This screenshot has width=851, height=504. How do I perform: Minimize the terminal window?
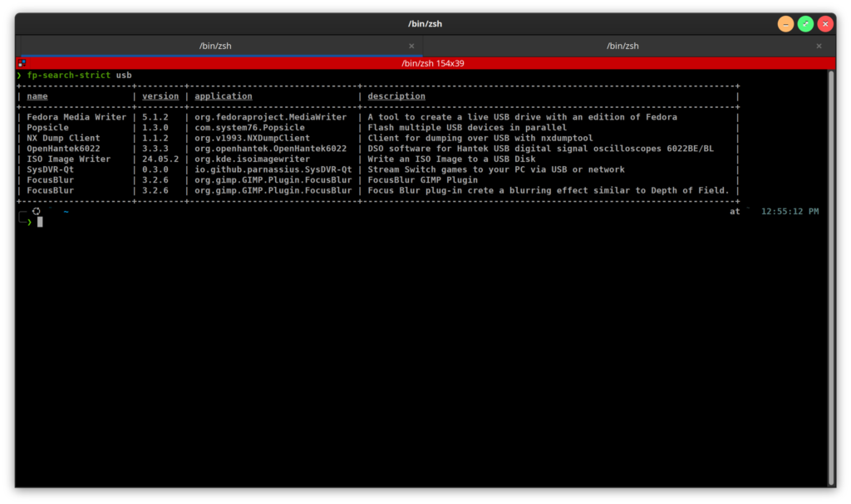tap(785, 24)
